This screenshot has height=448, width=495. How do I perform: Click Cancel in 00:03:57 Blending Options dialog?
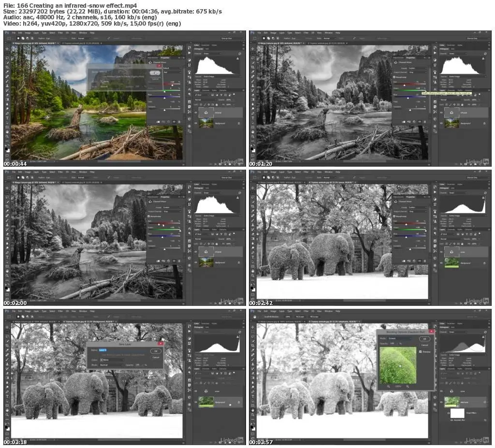click(425, 345)
